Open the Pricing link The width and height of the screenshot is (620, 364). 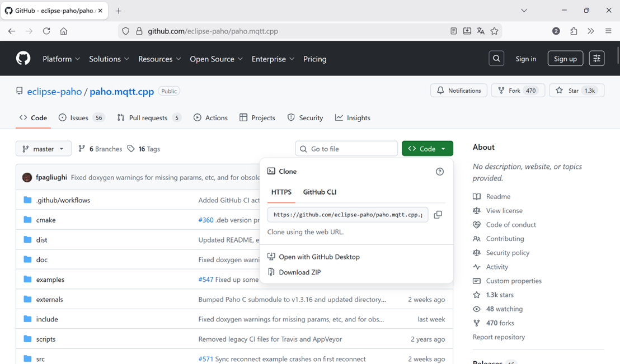pyautogui.click(x=314, y=59)
